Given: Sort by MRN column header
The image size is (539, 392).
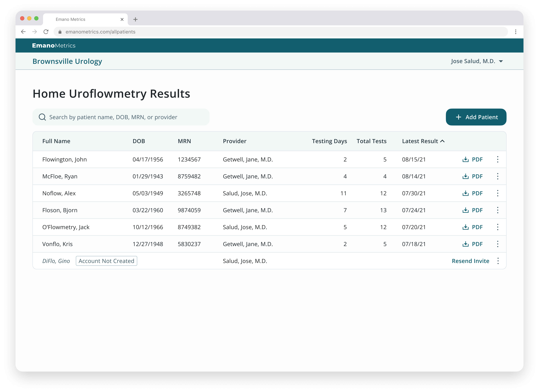Looking at the screenshot, I should coord(184,141).
